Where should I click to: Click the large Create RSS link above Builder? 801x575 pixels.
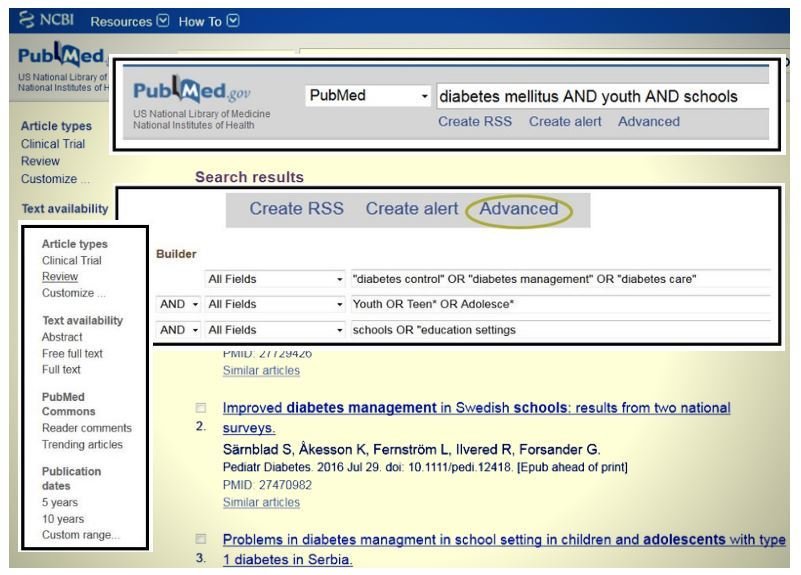[296, 208]
